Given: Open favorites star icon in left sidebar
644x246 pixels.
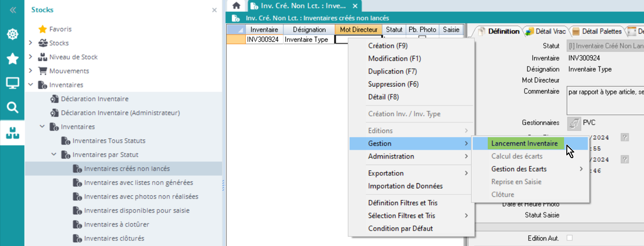Looking at the screenshot, I should click(12, 59).
